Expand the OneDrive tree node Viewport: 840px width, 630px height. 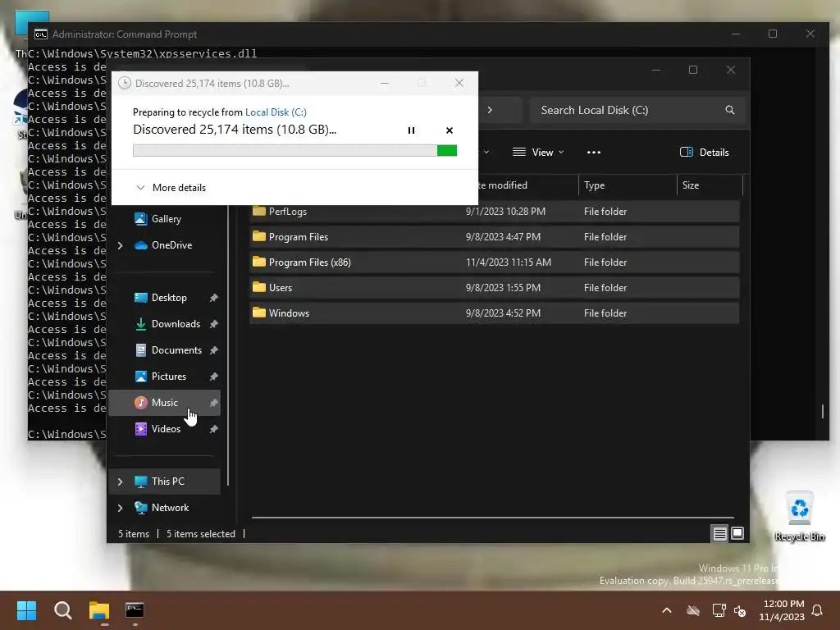click(x=120, y=245)
